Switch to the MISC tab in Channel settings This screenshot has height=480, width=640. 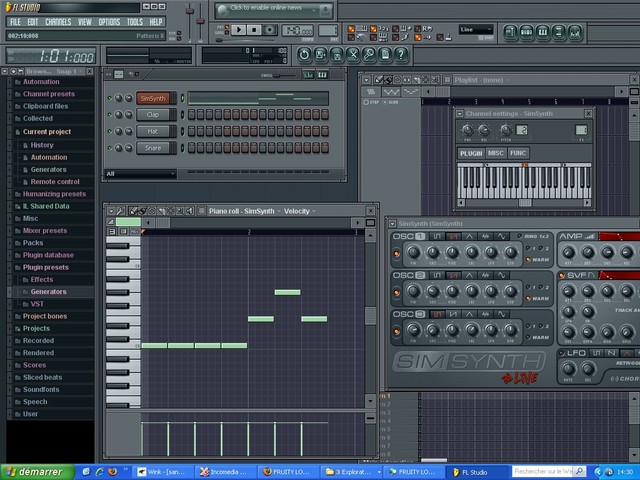496,153
